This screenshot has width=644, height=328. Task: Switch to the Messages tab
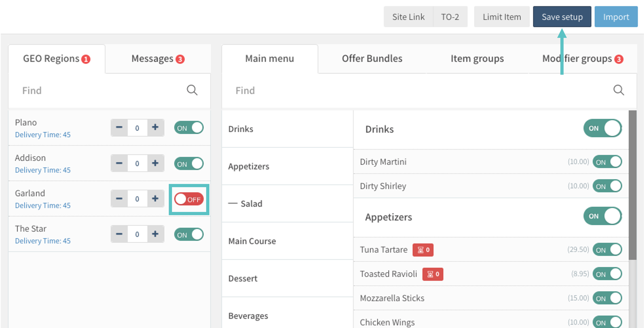click(x=158, y=59)
